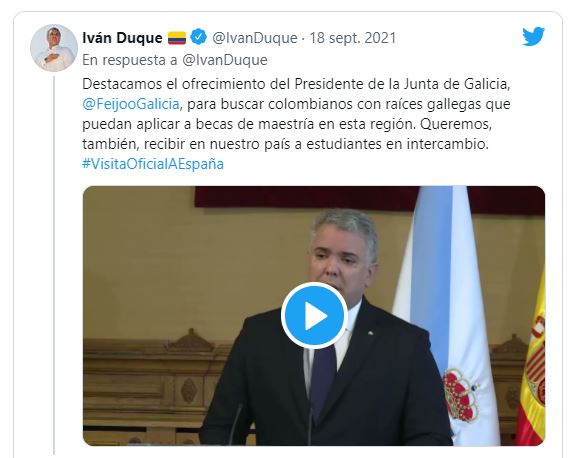This screenshot has height=458, width=586.
Task: Click the Twitter bird logo
Action: (x=533, y=36)
